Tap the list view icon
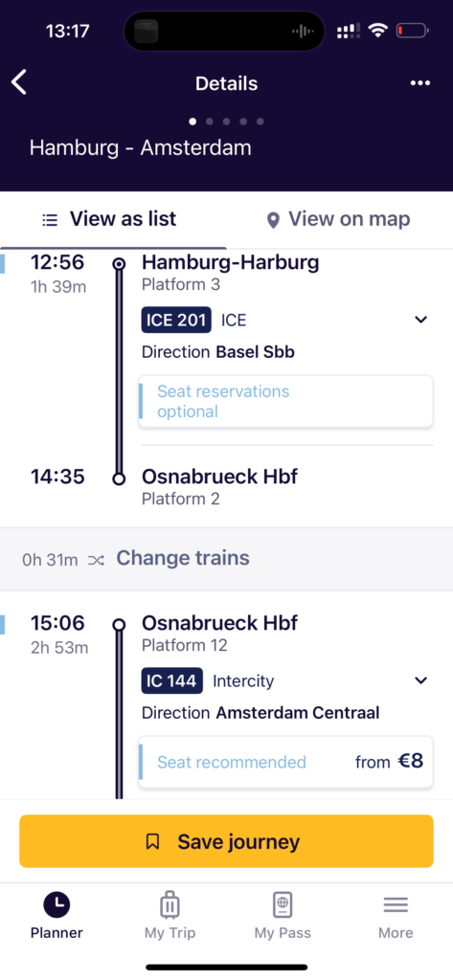The width and height of the screenshot is (453, 980). [x=50, y=219]
